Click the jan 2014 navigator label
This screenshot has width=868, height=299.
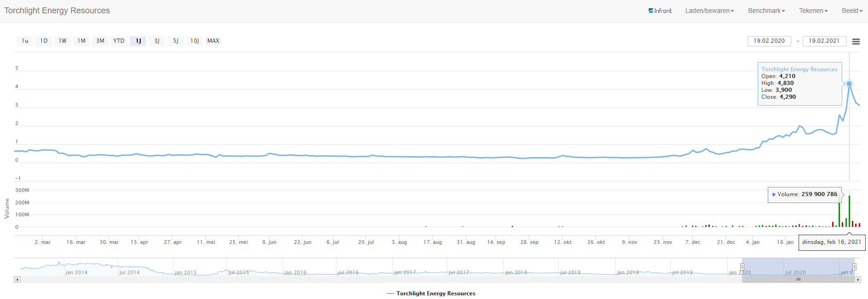(76, 272)
